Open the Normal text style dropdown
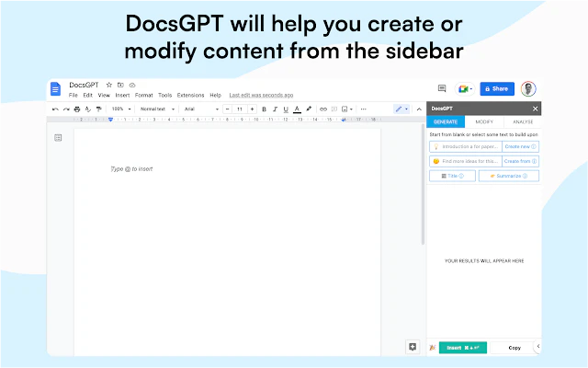Viewport: 588px width, 368px height. click(x=157, y=109)
